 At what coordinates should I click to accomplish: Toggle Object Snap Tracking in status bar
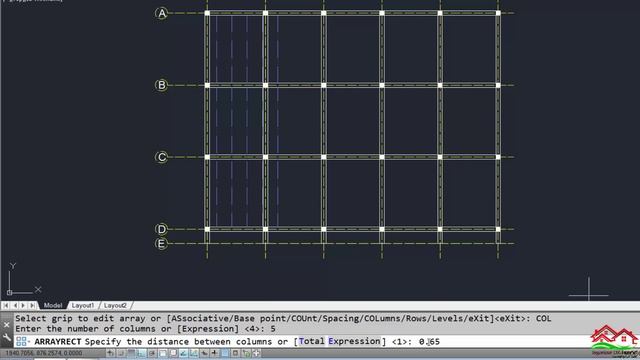tap(183, 353)
